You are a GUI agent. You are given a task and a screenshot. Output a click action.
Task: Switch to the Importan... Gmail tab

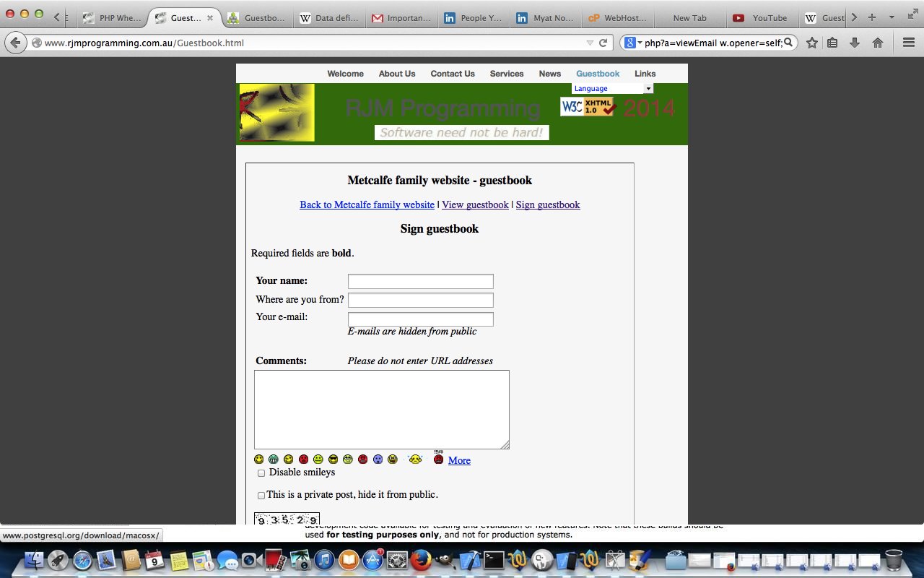(401, 18)
